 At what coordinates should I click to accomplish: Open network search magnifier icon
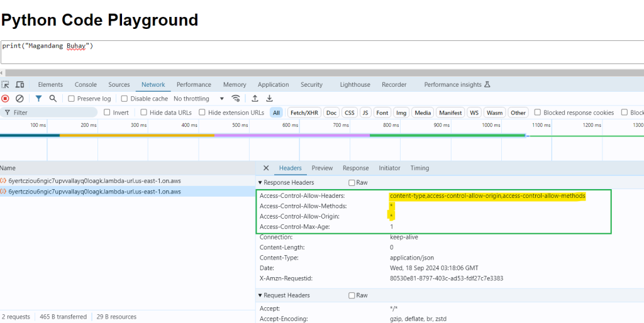coord(53,99)
